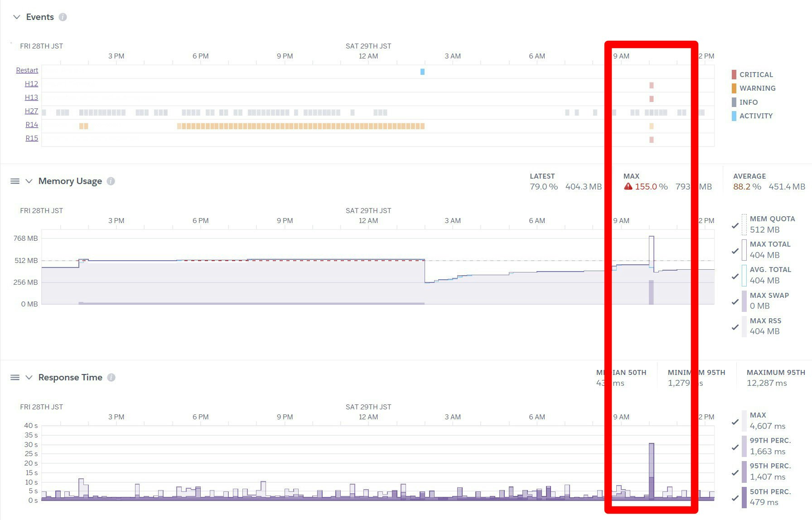Select the H13 critical event marker

652,99
